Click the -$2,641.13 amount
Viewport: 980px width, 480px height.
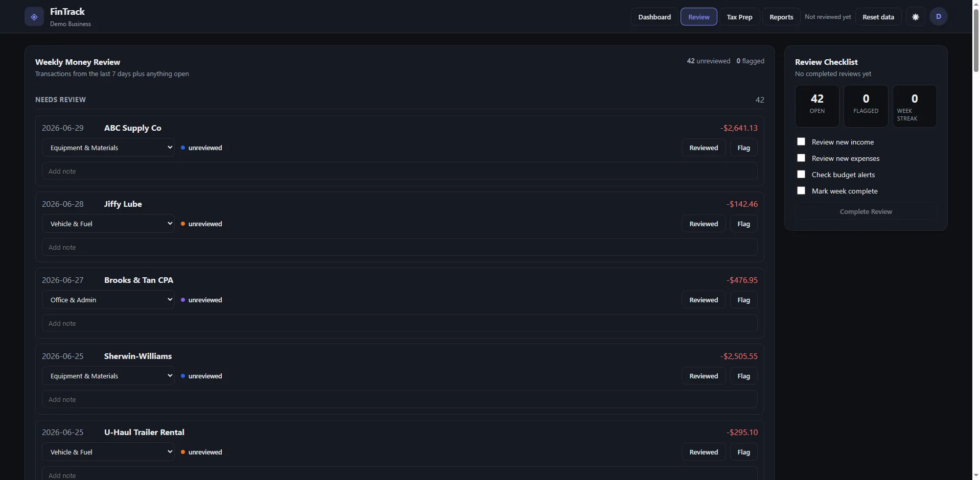click(739, 128)
